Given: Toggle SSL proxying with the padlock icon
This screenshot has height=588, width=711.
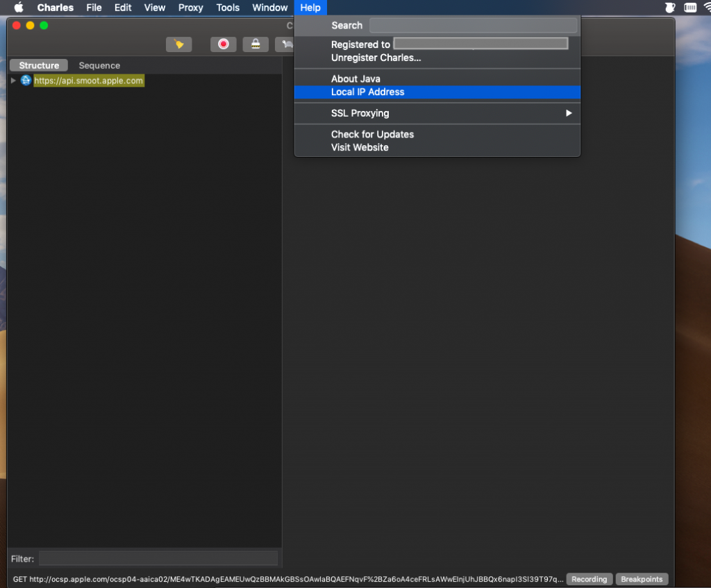Looking at the screenshot, I should [x=256, y=44].
